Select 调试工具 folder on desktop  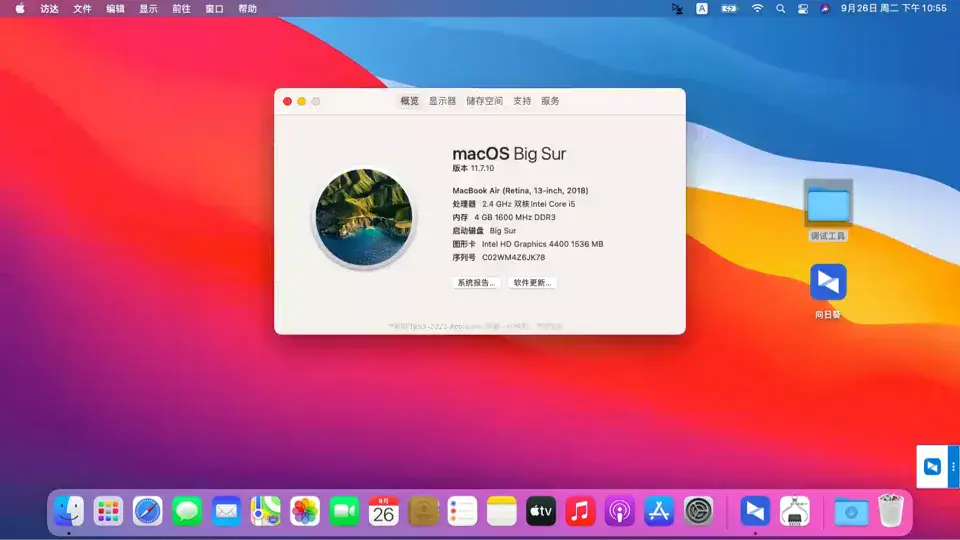[x=828, y=210]
